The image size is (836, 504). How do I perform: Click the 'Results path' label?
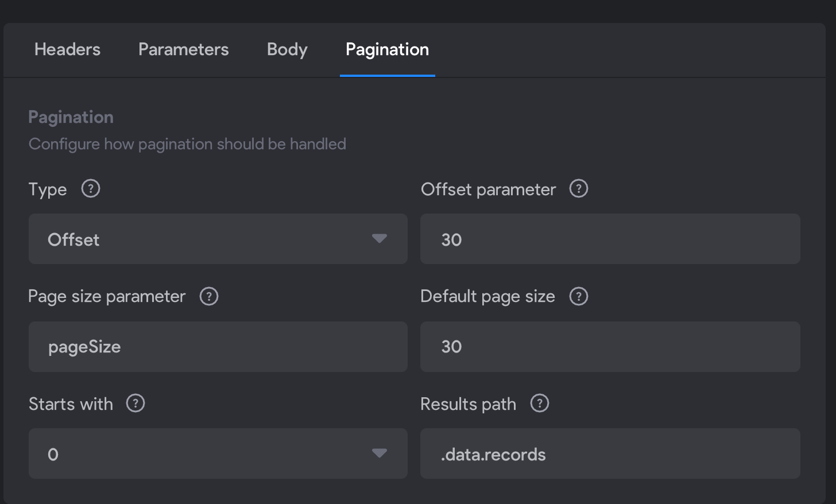[x=469, y=404]
